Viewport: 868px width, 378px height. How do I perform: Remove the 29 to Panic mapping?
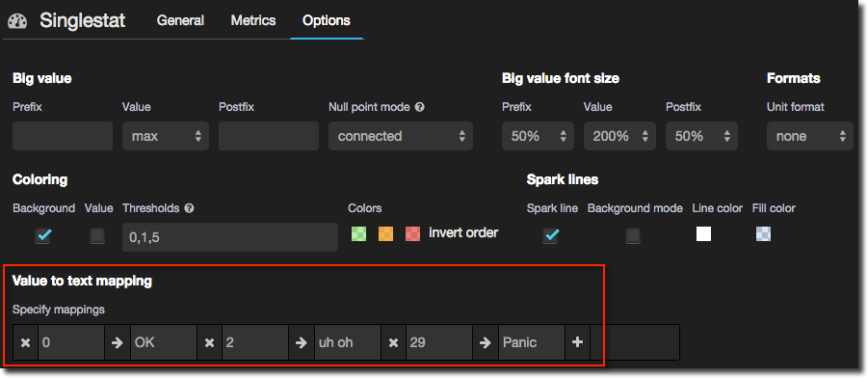[x=393, y=342]
